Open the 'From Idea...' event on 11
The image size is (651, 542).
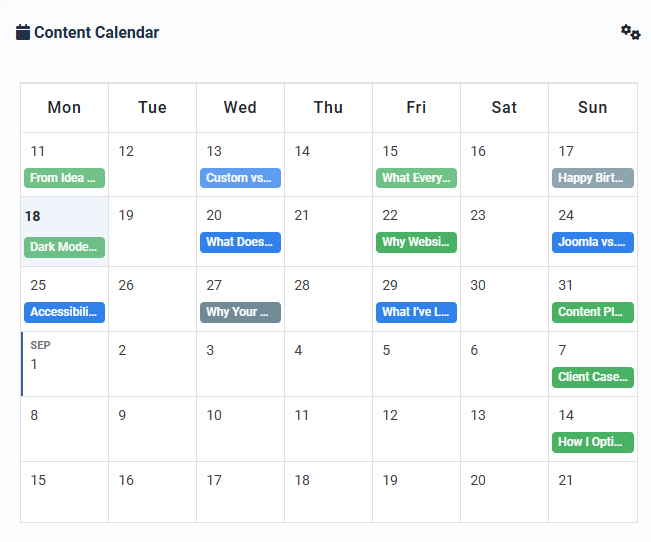(x=64, y=178)
